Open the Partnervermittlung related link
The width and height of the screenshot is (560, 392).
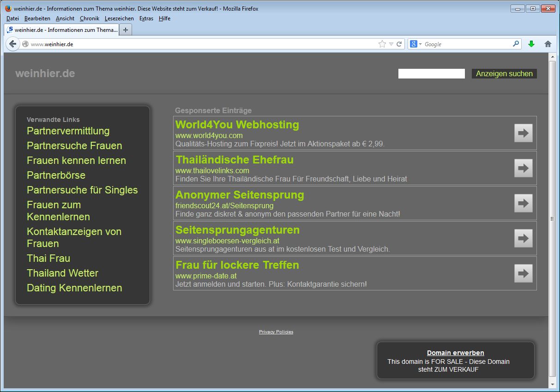(x=68, y=131)
